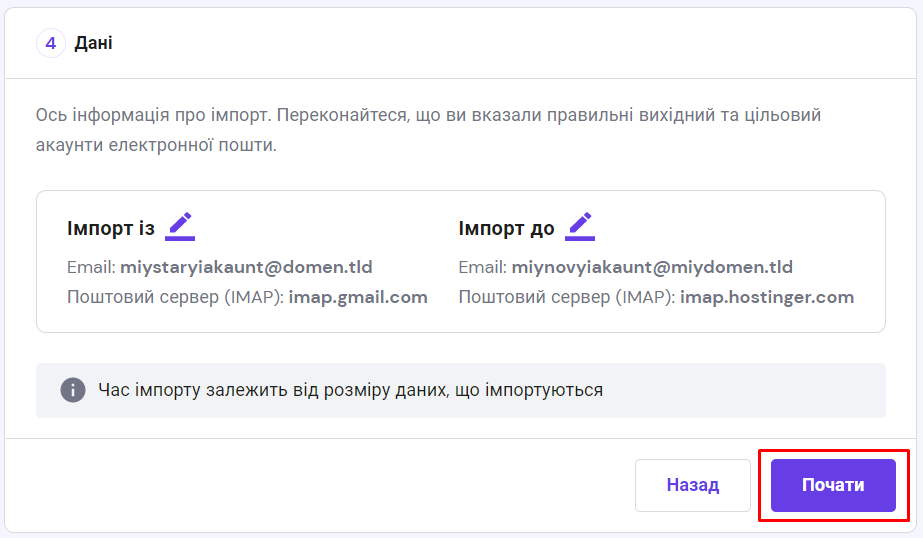Select the miynovyiakaunt@miydomen.tld email address
Viewport: 923px width, 538px height.
point(652,267)
